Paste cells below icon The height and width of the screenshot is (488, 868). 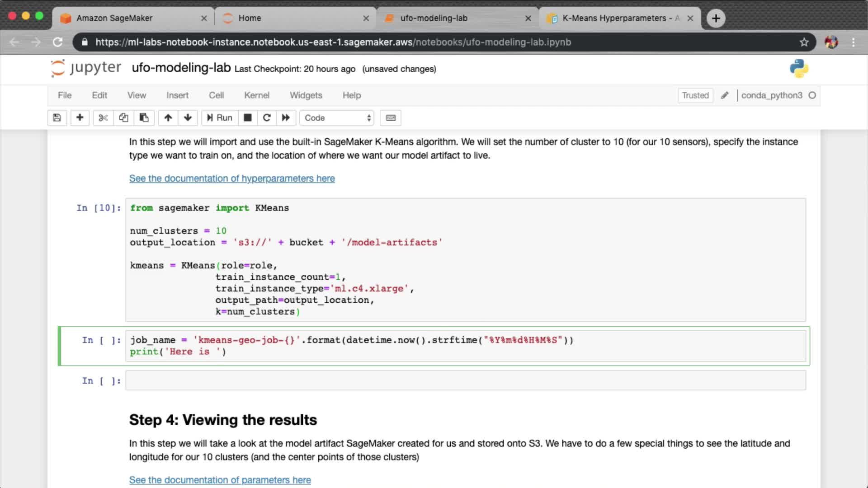pos(144,118)
